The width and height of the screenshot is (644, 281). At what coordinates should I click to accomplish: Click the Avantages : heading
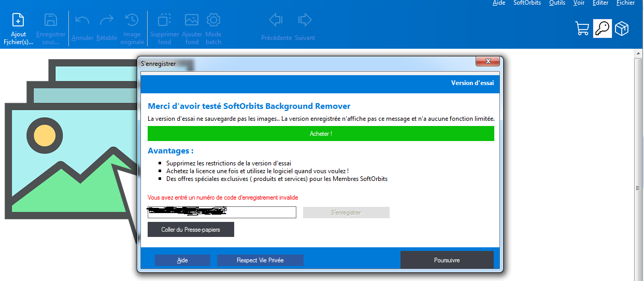[x=170, y=151]
